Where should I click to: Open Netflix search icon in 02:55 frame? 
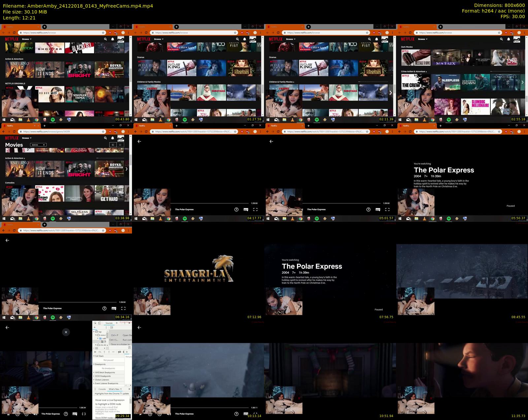click(501, 39)
